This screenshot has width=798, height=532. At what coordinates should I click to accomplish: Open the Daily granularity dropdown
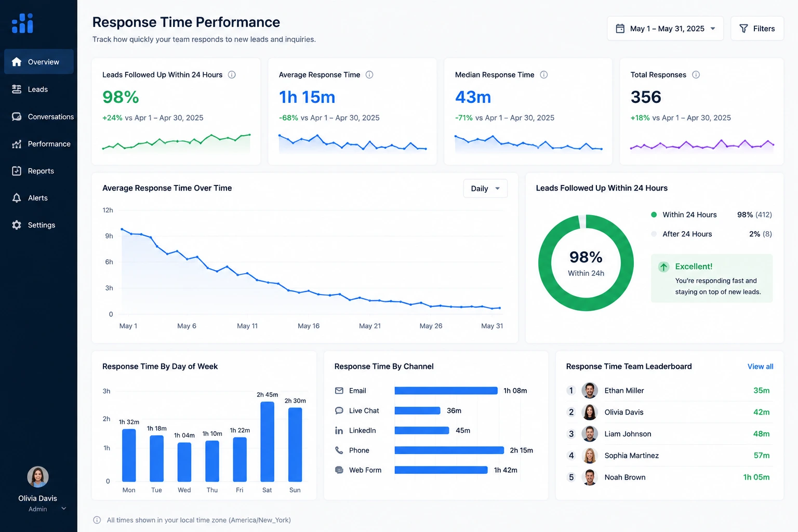485,189
